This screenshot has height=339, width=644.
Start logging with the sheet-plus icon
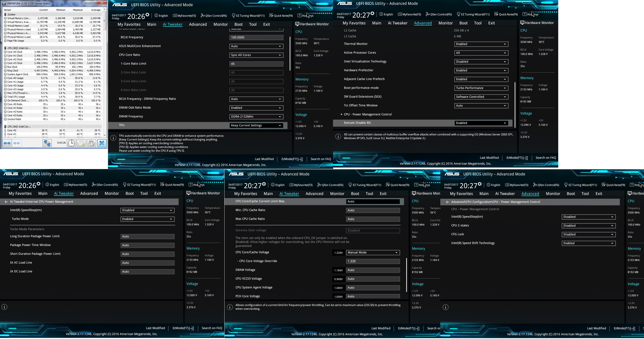(81, 143)
